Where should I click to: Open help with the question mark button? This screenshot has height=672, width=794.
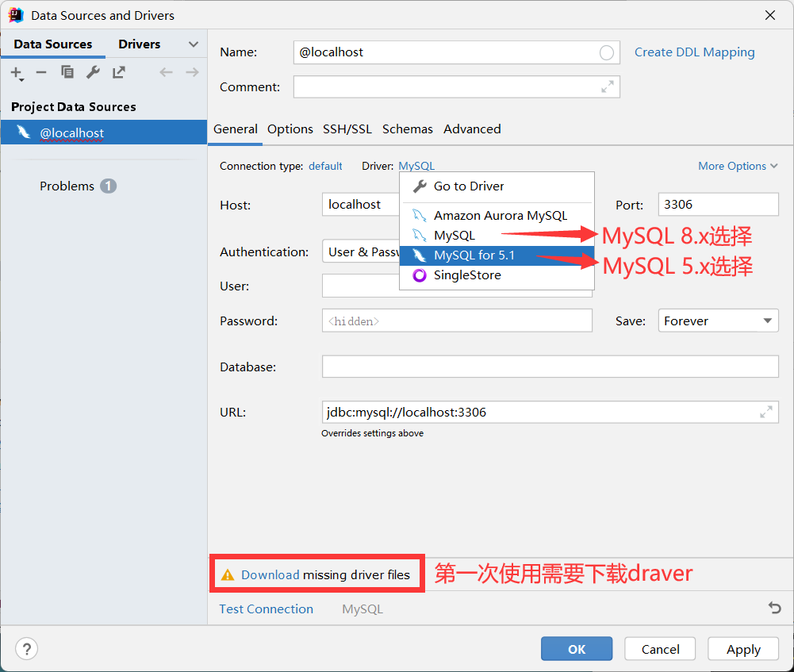26,649
